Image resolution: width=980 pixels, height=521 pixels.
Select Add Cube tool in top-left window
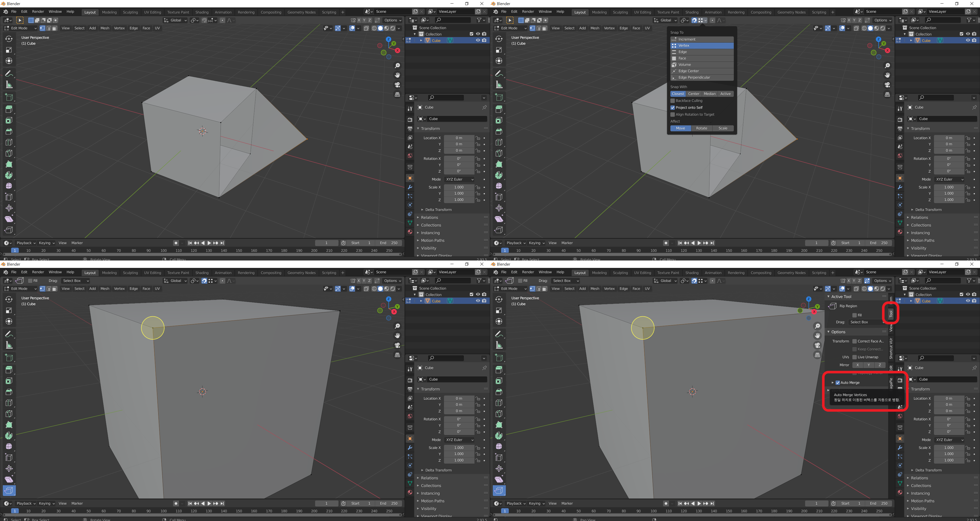click(9, 97)
